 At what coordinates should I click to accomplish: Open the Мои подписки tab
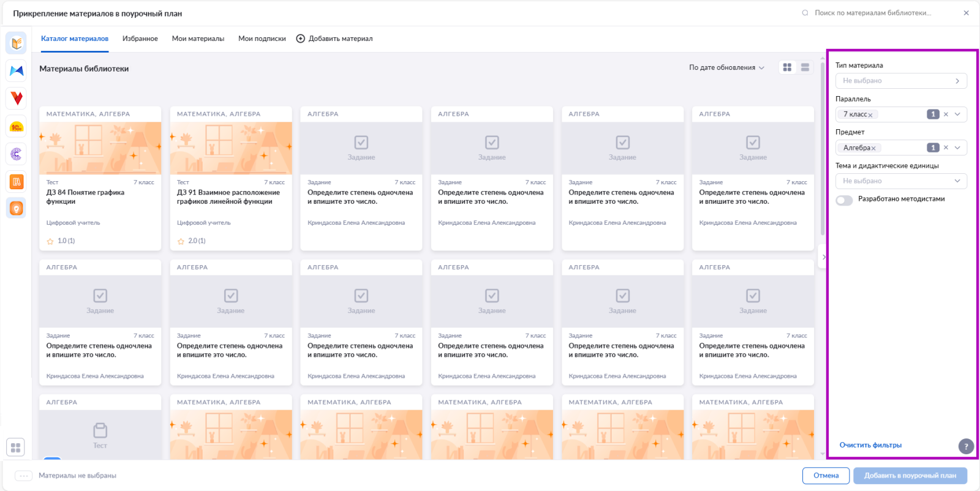tap(262, 39)
